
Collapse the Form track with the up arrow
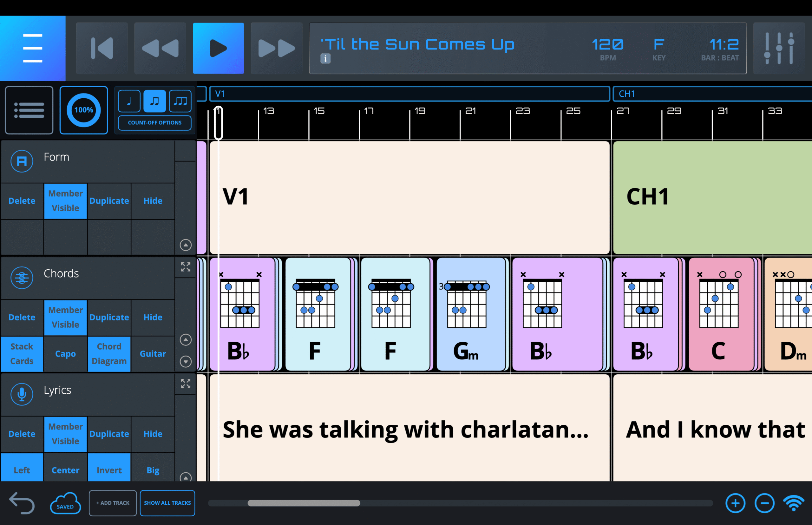tap(186, 245)
